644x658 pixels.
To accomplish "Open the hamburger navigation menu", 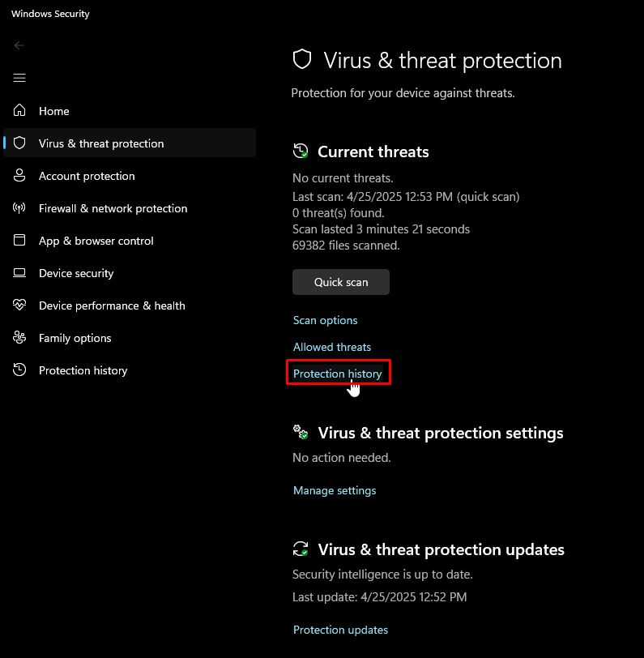I will pyautogui.click(x=19, y=78).
